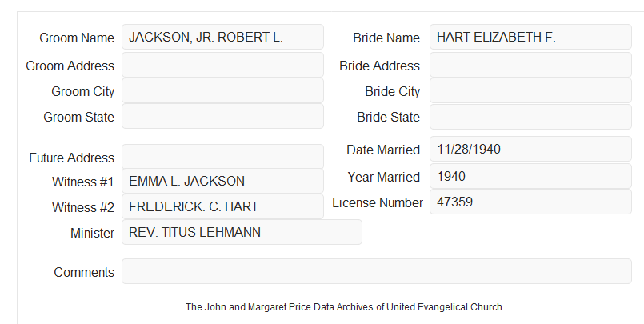Click the Groom Name label
Screen dimensions: 644x324
(77, 38)
